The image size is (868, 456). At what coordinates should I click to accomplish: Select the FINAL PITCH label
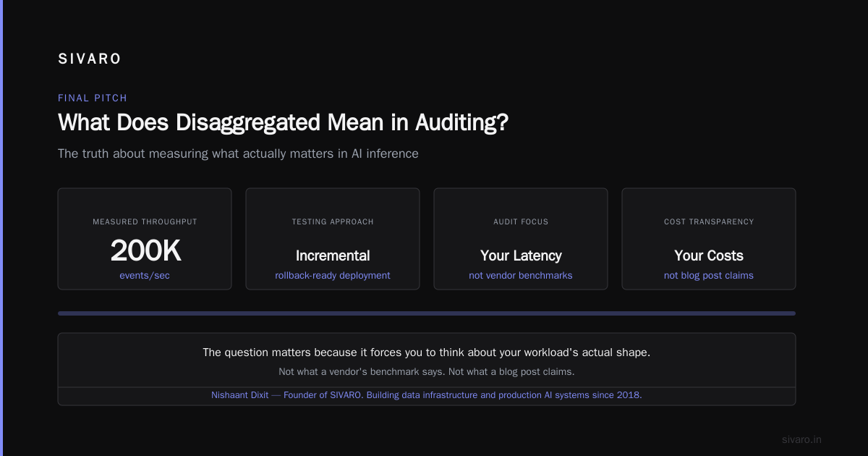(x=93, y=98)
